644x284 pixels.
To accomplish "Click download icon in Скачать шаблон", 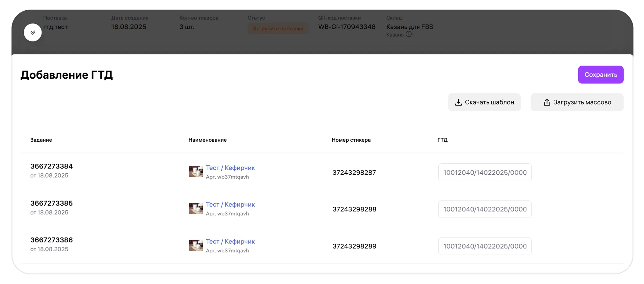I will tap(458, 102).
